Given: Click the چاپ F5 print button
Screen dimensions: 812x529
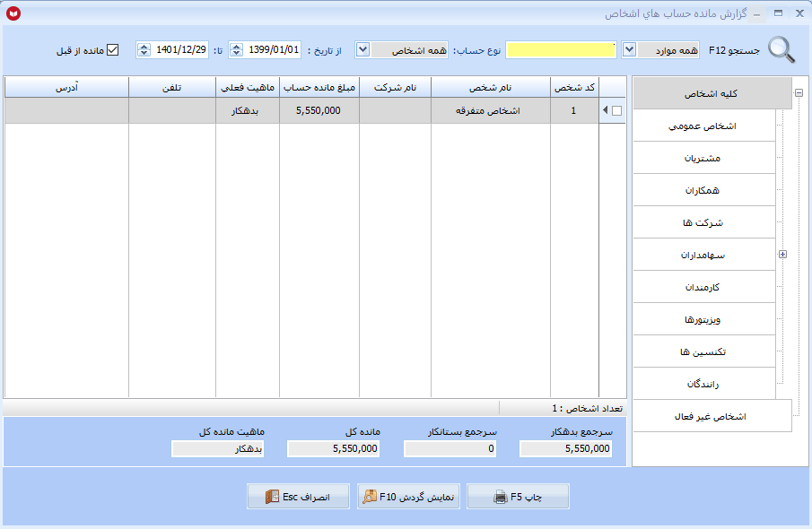Looking at the screenshot, I should click(518, 497).
